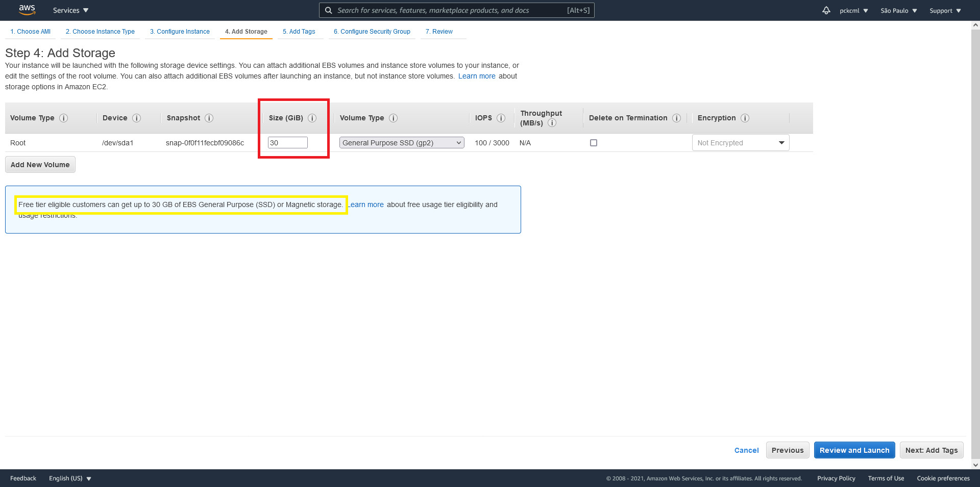This screenshot has width=980, height=487.
Task: Click the Throughput (MB/s) info icon
Action: 552,123
